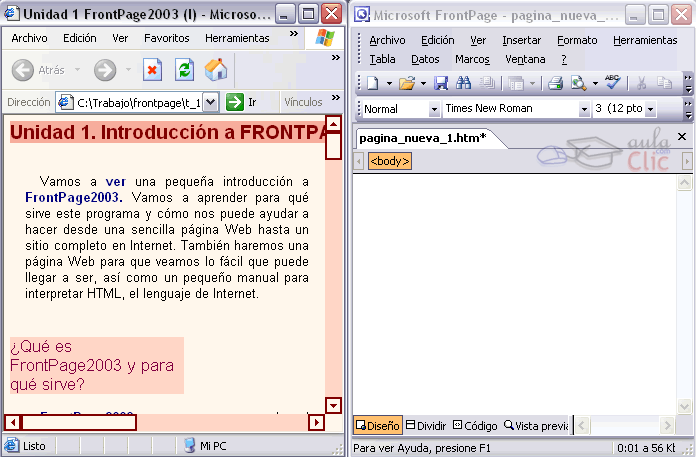The image size is (696, 457).
Task: Click the browser horizontal scrollbar right arrow
Action: point(316,422)
